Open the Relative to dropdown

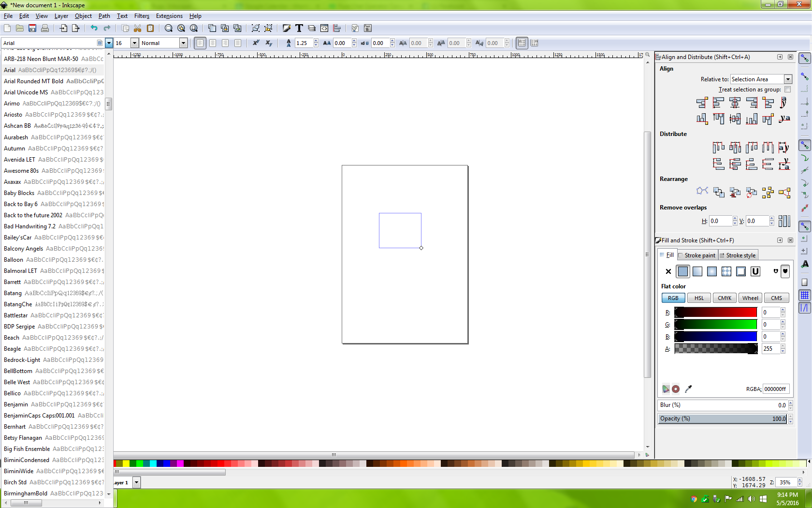tap(788, 79)
